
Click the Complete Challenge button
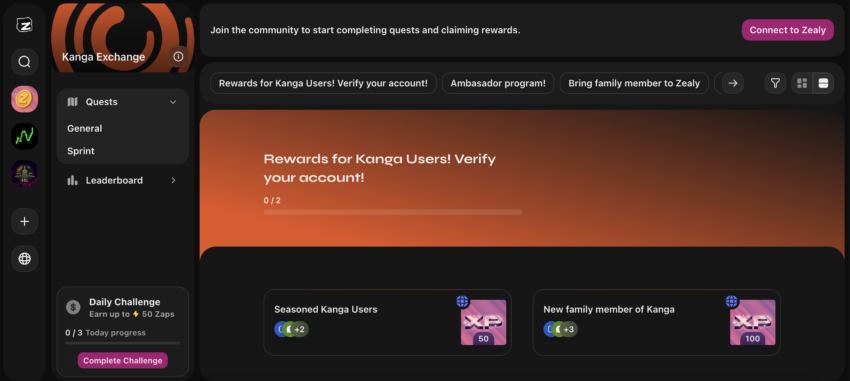(123, 360)
